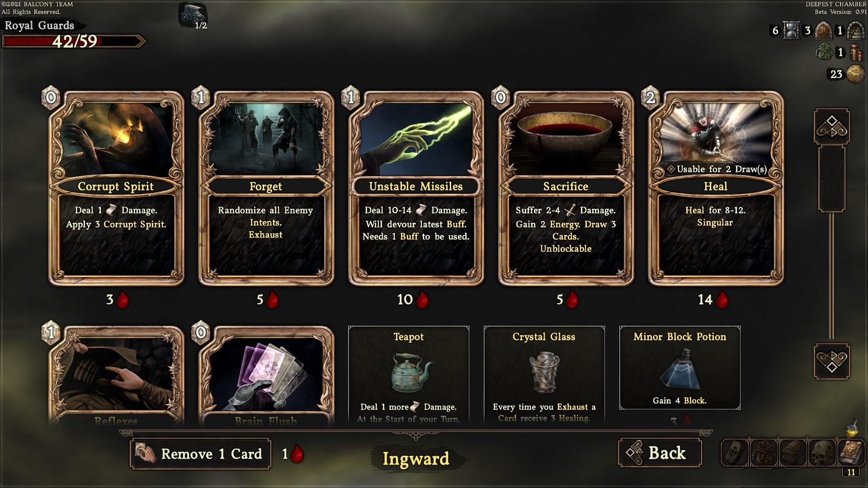Click the vertical scrollbar handle
The image size is (868, 488).
(832, 178)
